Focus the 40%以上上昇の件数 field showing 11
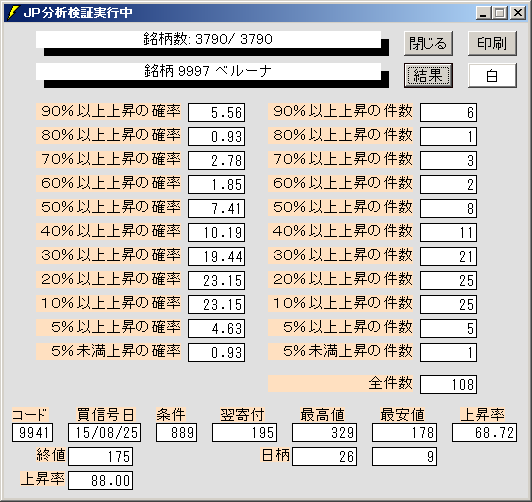The height and width of the screenshot is (502, 532). pyautogui.click(x=448, y=232)
